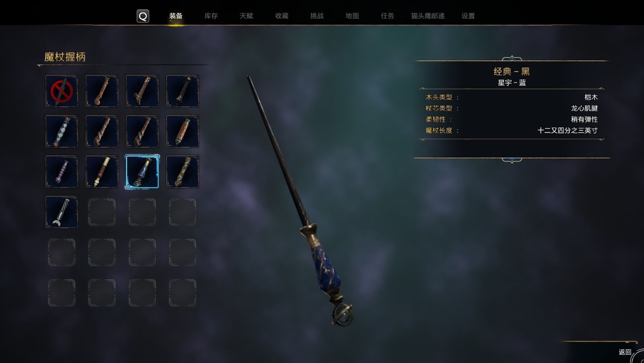Image resolution: width=644 pixels, height=363 pixels.
Task: Switch to the 天赋 talents tab
Action: point(246,16)
